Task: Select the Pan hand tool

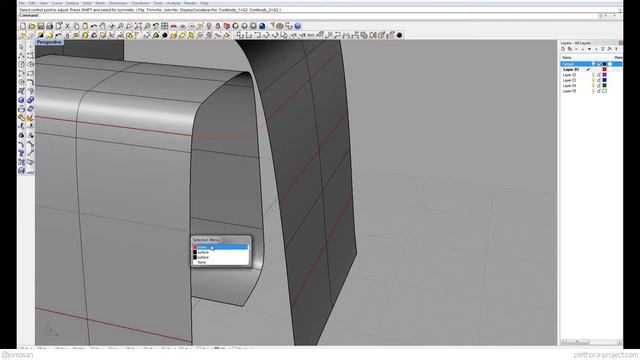Action: click(103, 26)
